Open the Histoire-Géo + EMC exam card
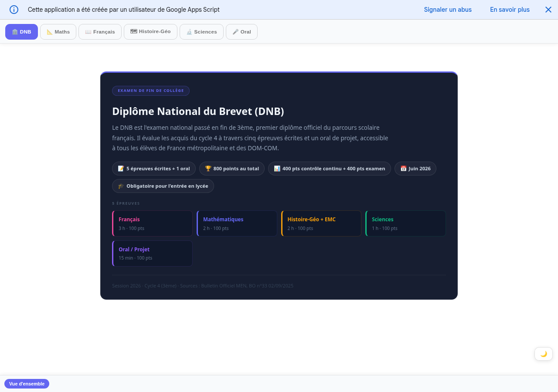The height and width of the screenshot is (392, 558). (321, 223)
